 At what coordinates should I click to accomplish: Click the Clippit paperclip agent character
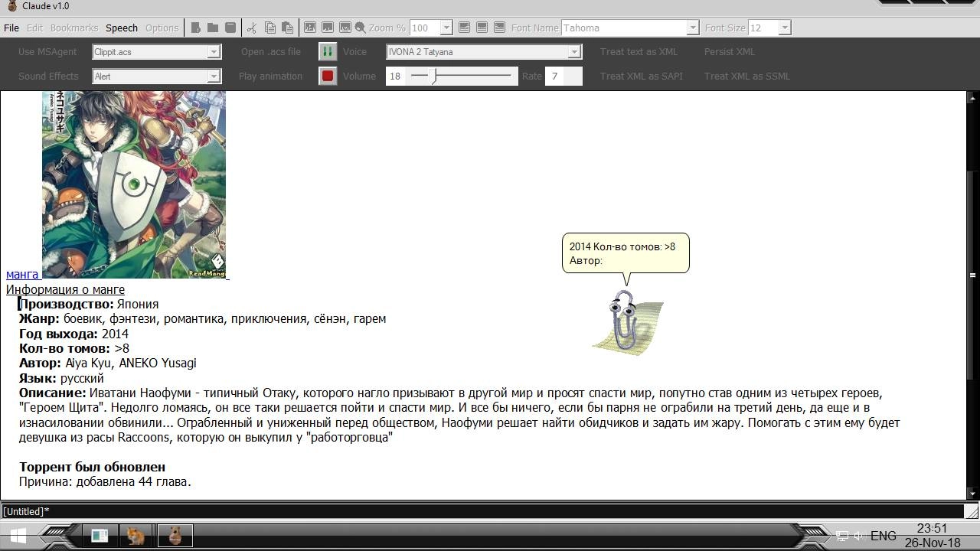click(627, 321)
